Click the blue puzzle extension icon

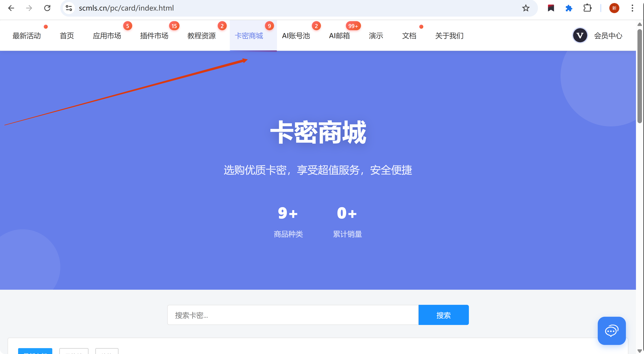click(569, 8)
